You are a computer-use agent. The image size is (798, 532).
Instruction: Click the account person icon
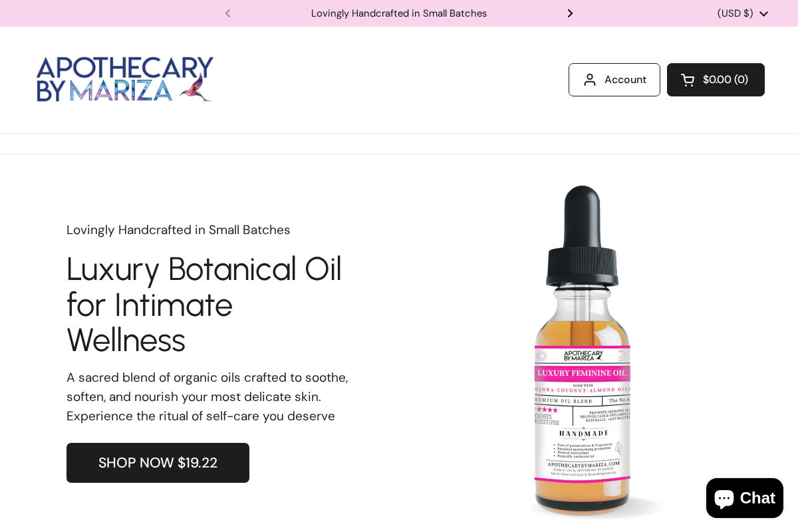pos(590,79)
